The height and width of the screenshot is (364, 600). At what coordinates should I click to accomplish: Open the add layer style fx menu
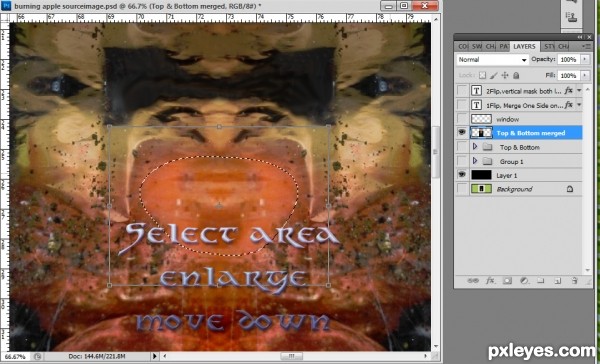pyautogui.click(x=490, y=281)
